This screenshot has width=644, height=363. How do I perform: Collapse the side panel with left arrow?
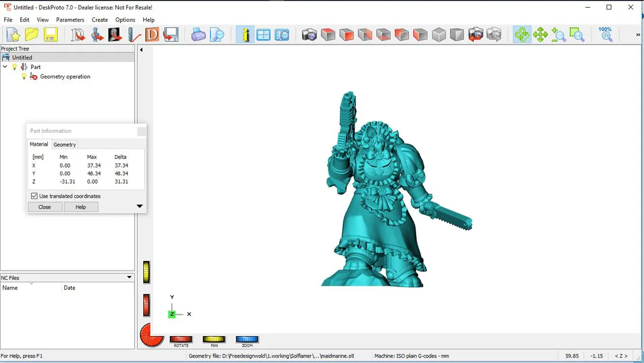coord(141,49)
